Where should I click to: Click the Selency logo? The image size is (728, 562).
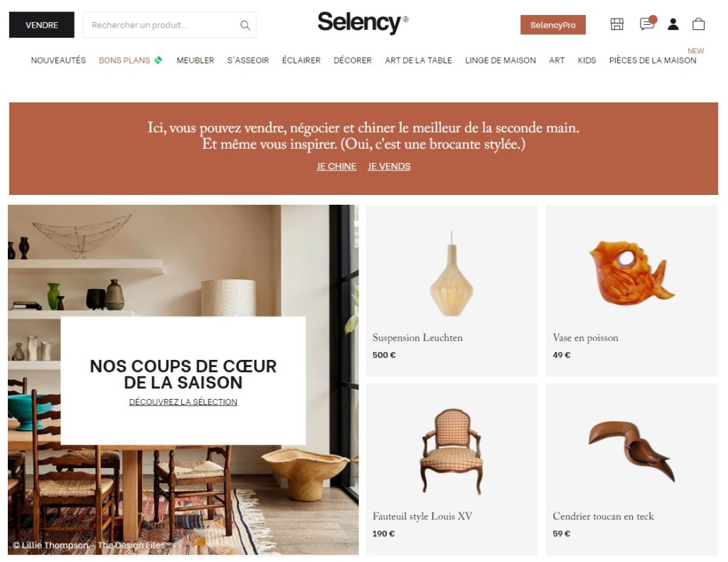click(363, 23)
